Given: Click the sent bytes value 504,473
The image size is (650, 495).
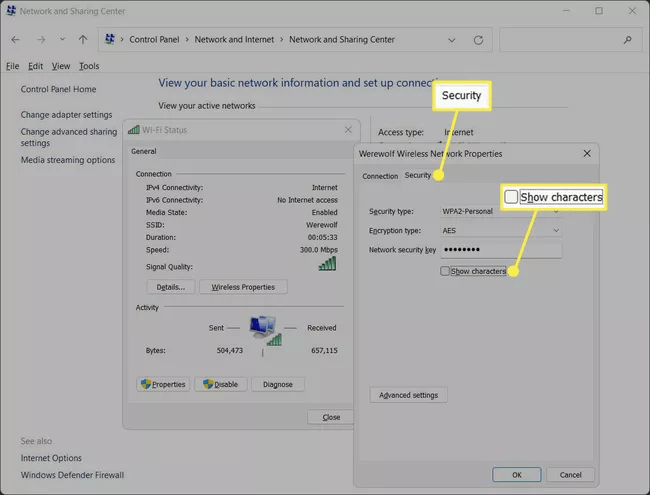Looking at the screenshot, I should pyautogui.click(x=230, y=350).
